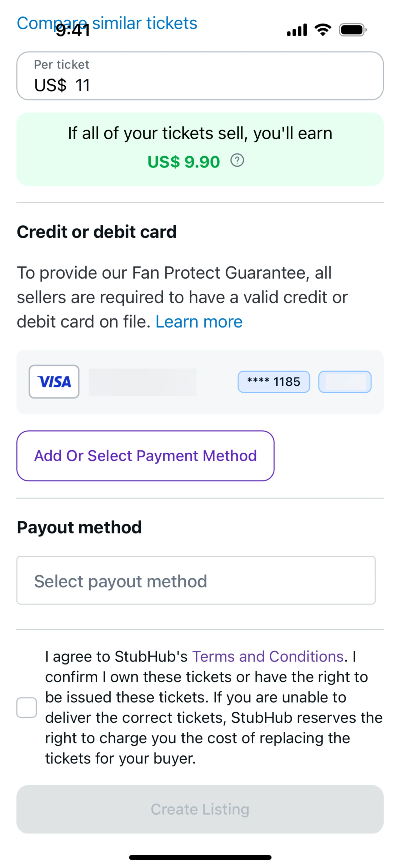
Task: Select the card ending in 1185
Action: coord(273,382)
